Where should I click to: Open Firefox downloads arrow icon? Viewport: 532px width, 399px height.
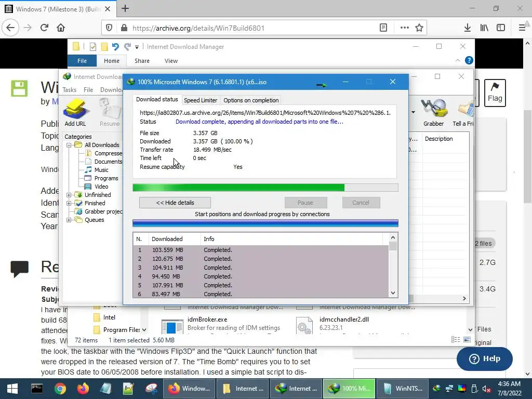(467, 28)
